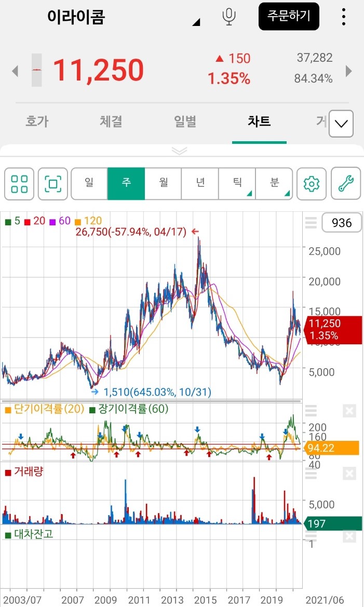Tap the high marker 26,750(-57.94%, 04/17)
This screenshot has height=607, width=364.
(x=131, y=232)
